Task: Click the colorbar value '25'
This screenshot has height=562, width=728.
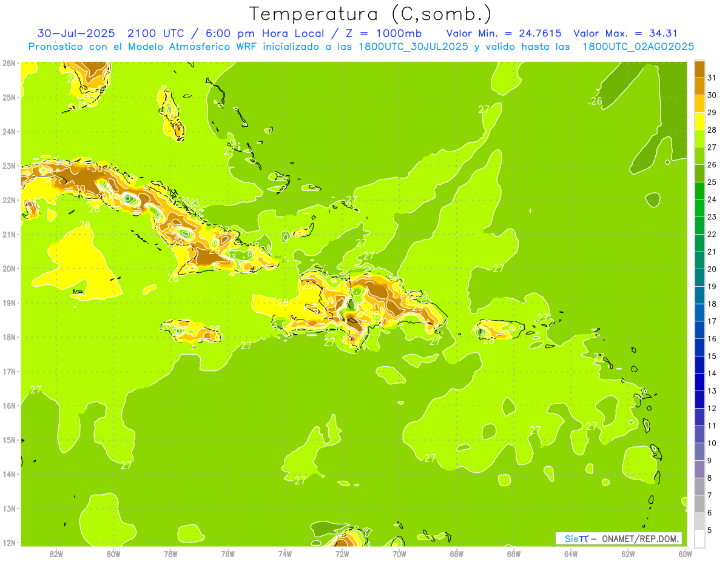Action: [x=712, y=182]
